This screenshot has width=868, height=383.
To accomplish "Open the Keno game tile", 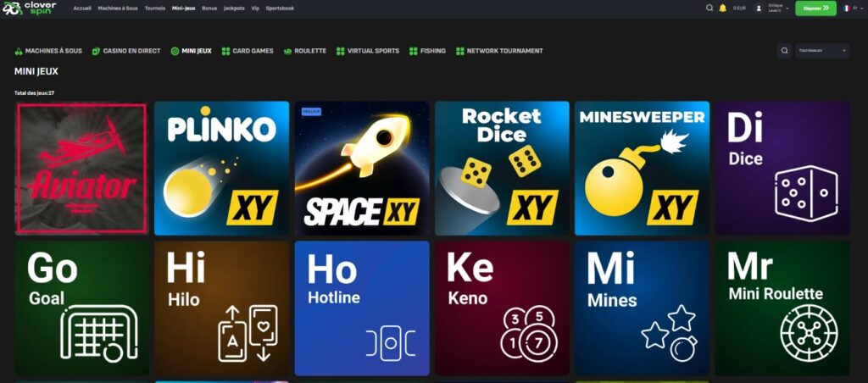I will 502,308.
